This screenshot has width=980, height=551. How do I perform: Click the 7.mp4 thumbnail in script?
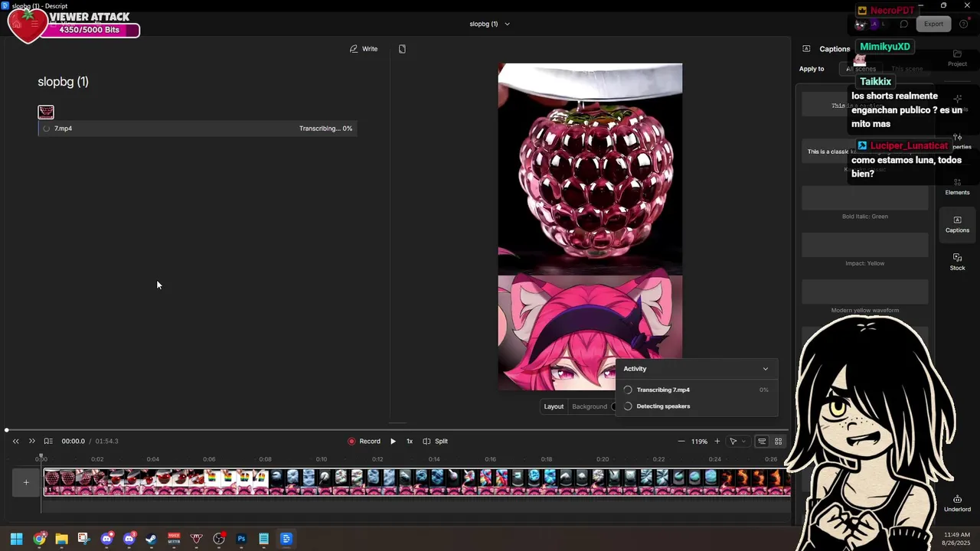click(x=46, y=112)
